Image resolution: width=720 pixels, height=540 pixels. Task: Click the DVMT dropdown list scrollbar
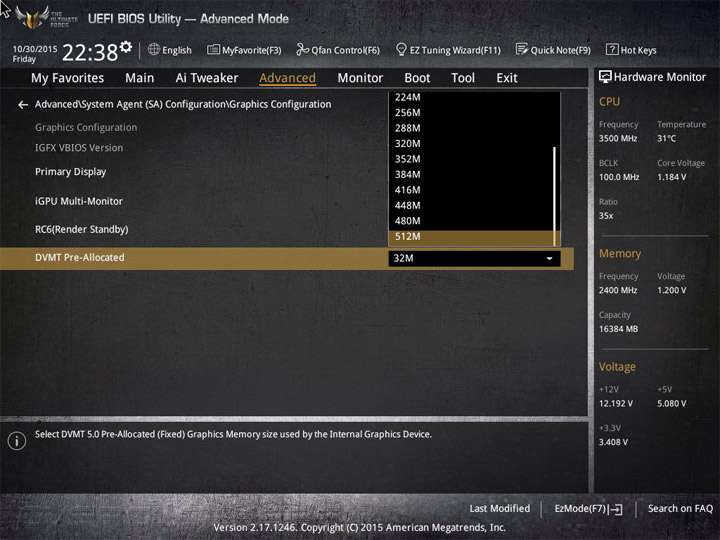click(x=555, y=196)
